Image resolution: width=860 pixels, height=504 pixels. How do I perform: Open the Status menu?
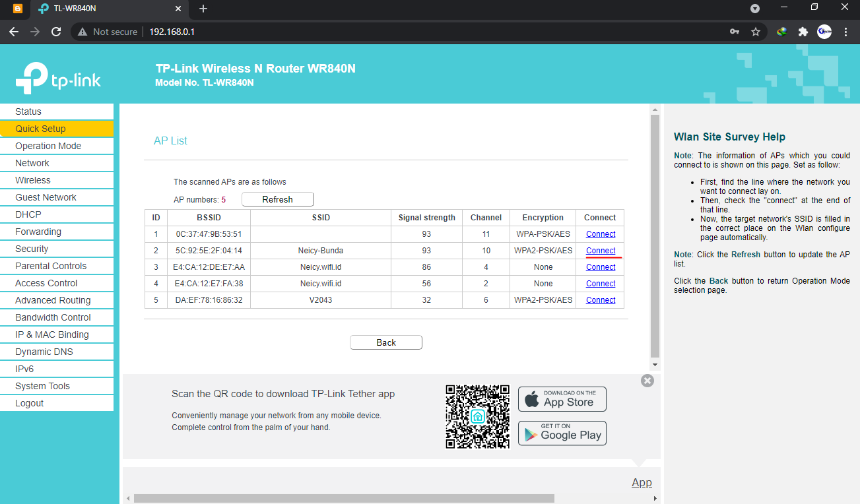[57, 111]
